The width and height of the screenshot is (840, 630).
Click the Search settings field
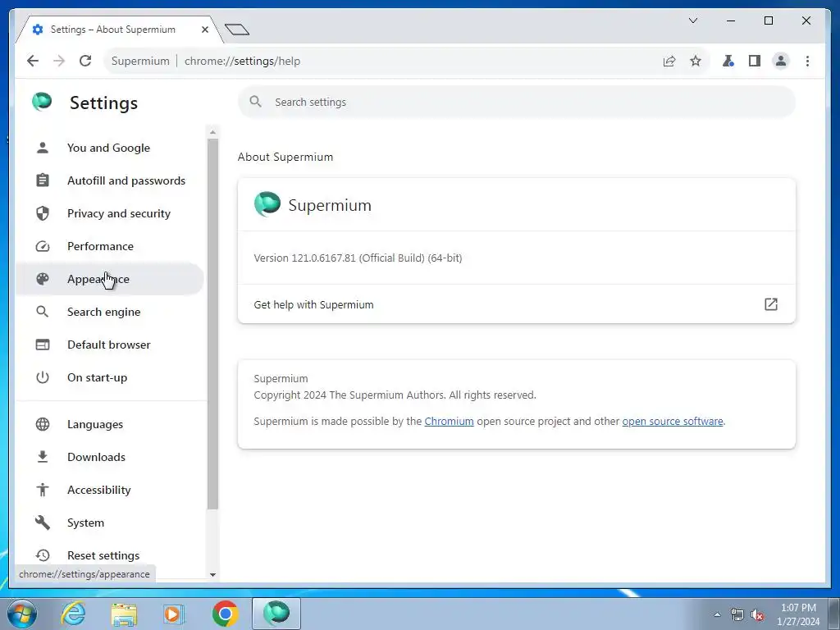tap(517, 102)
